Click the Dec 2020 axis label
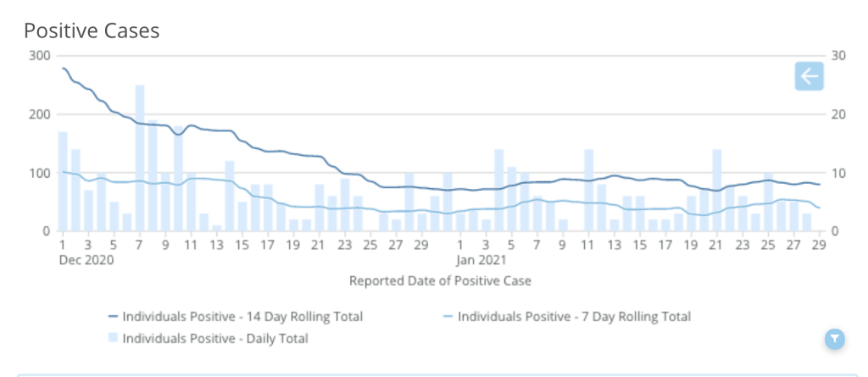This screenshot has width=868, height=377. 86,261
